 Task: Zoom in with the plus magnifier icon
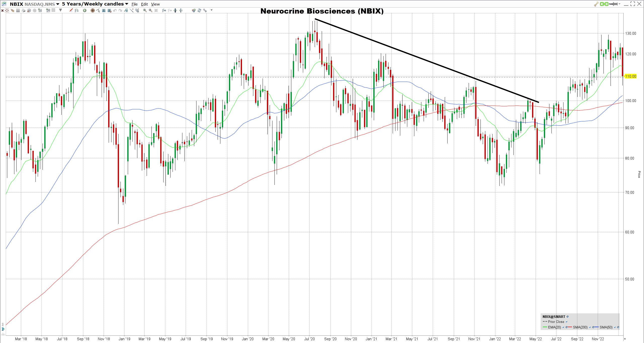point(145,10)
